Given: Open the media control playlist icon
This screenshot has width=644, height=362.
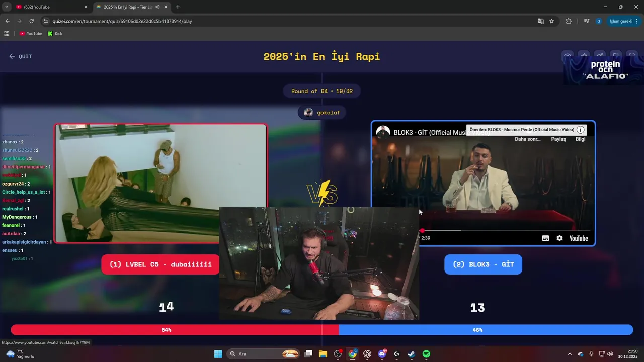Looking at the screenshot, I should (587, 21).
